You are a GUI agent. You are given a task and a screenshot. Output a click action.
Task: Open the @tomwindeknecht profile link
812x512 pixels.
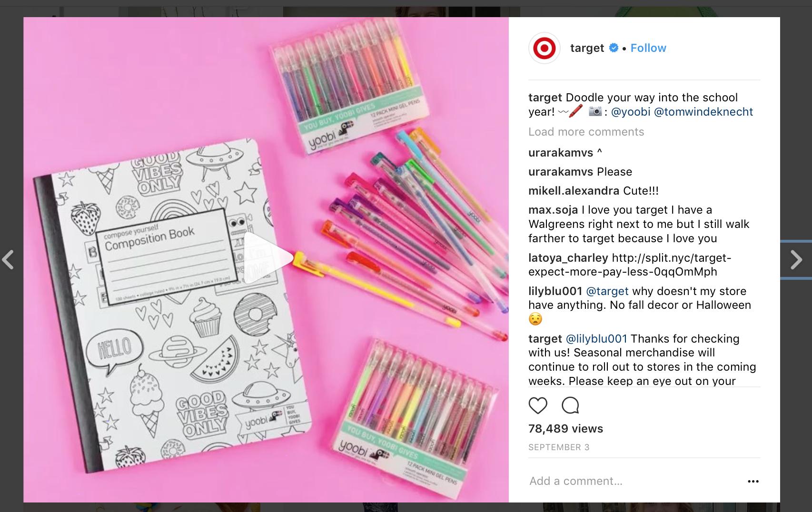point(703,112)
